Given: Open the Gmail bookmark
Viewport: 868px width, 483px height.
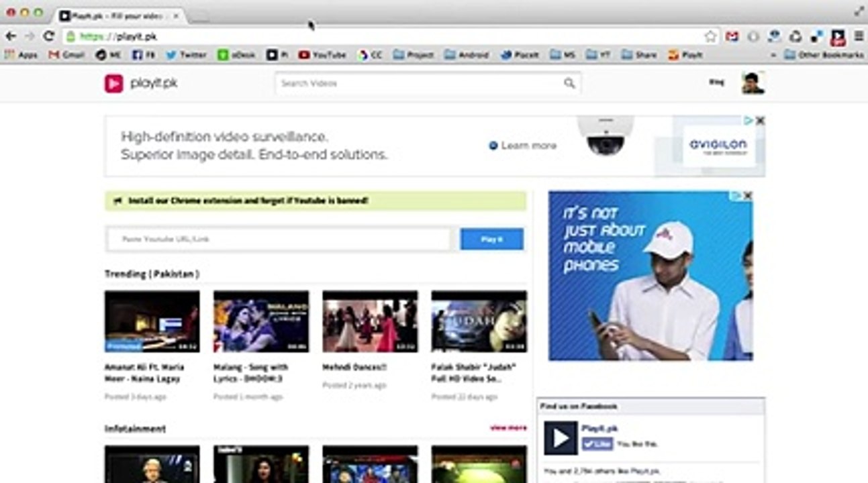Looking at the screenshot, I should (x=66, y=55).
